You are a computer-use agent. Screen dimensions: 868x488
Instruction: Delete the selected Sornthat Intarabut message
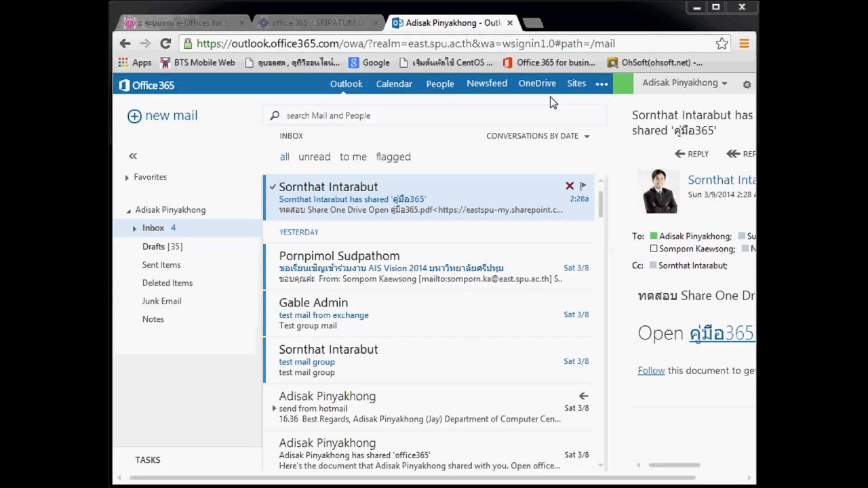click(x=570, y=186)
